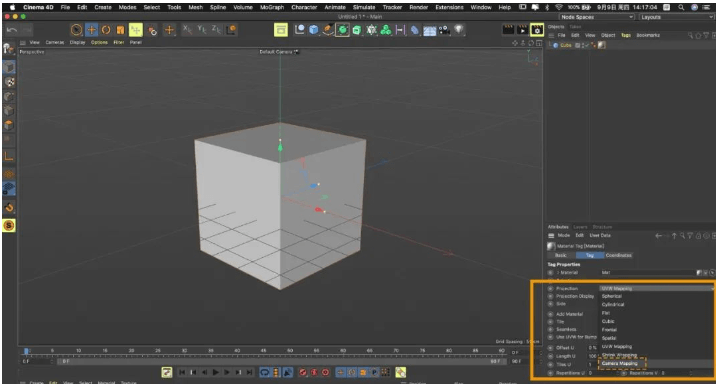Image resolution: width=716 pixels, height=384 pixels.
Task: Click the coordinate system icon
Action: [232, 30]
